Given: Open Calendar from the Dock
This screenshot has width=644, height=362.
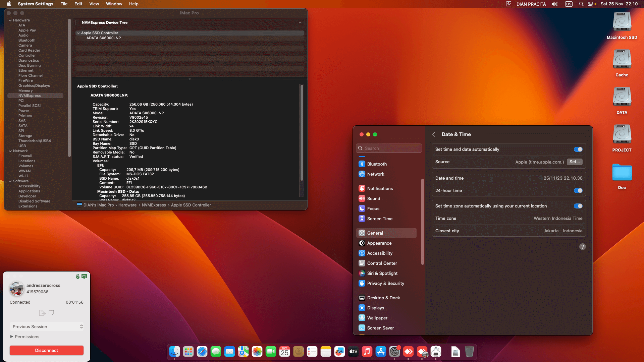Looking at the screenshot, I should point(284,352).
